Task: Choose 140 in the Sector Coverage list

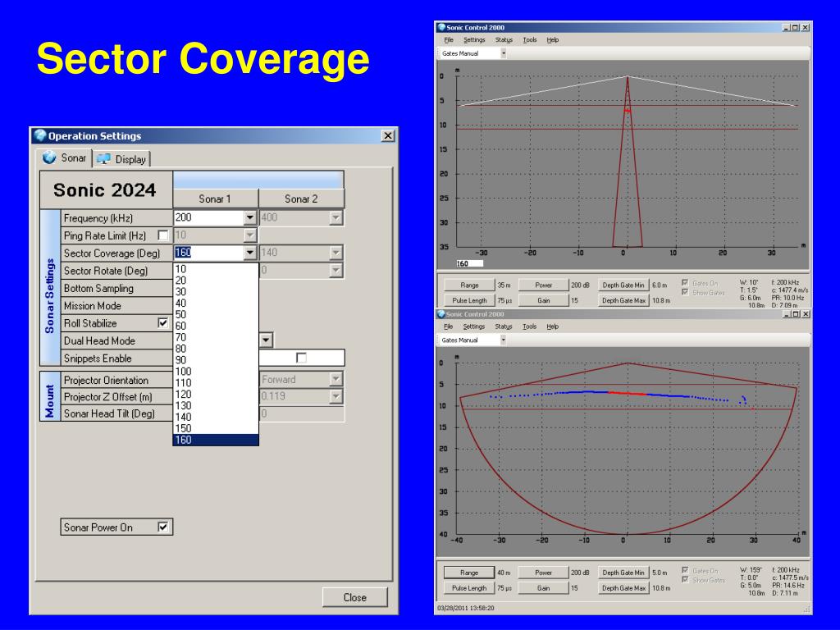Action: click(x=216, y=417)
